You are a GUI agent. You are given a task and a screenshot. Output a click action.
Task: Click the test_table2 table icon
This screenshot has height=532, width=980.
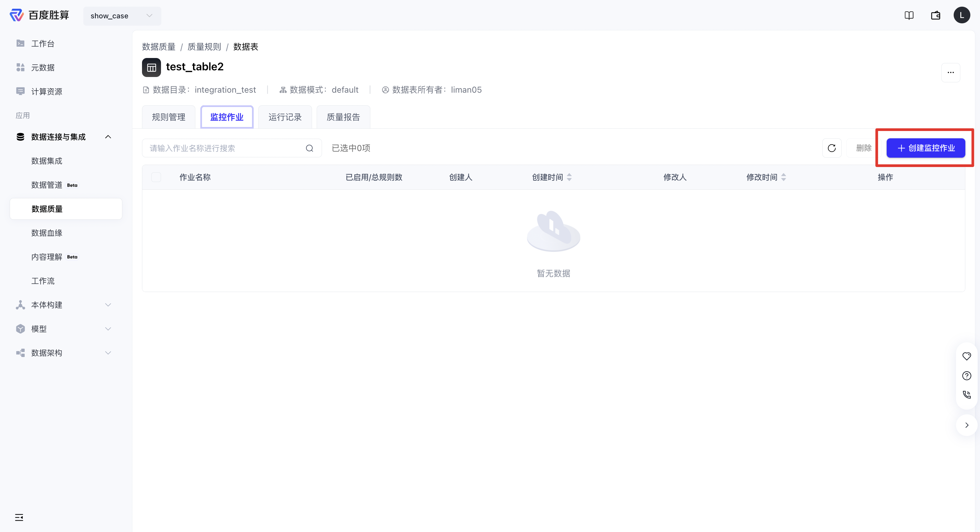pos(151,67)
